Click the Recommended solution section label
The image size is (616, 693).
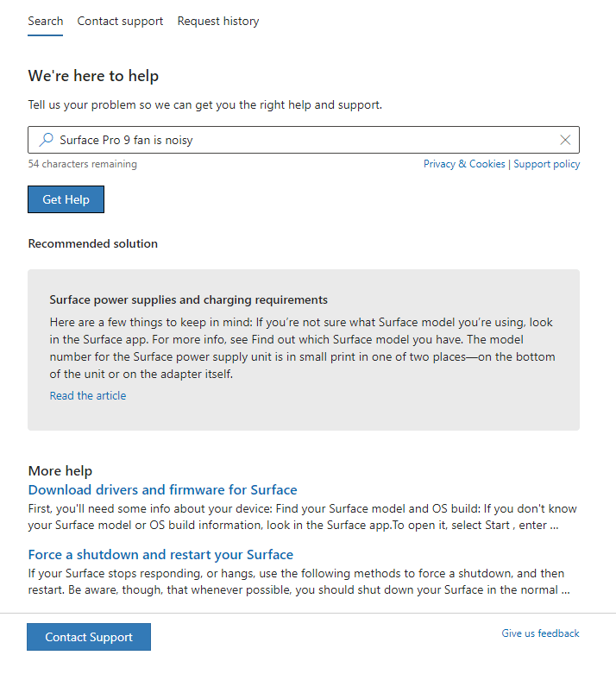(x=92, y=243)
